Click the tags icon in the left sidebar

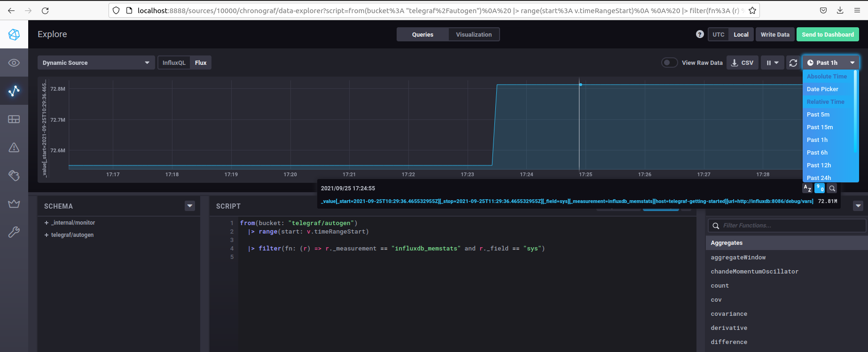coord(14,175)
